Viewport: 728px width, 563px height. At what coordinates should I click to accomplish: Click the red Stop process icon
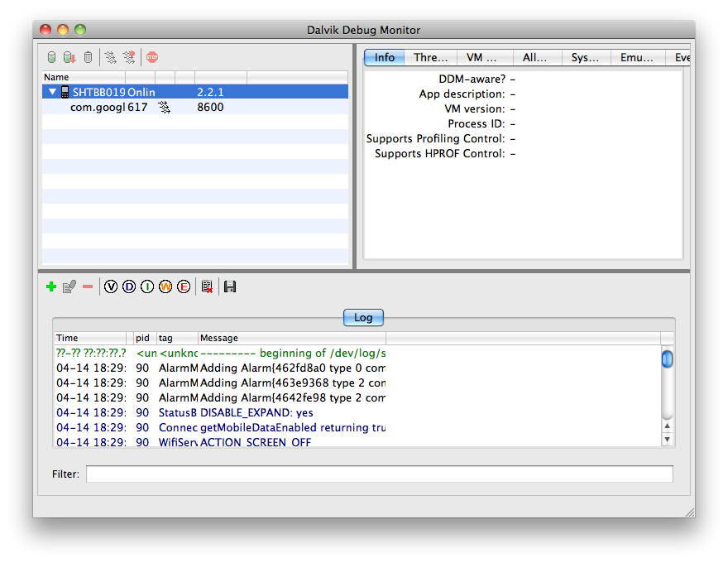coord(152,57)
